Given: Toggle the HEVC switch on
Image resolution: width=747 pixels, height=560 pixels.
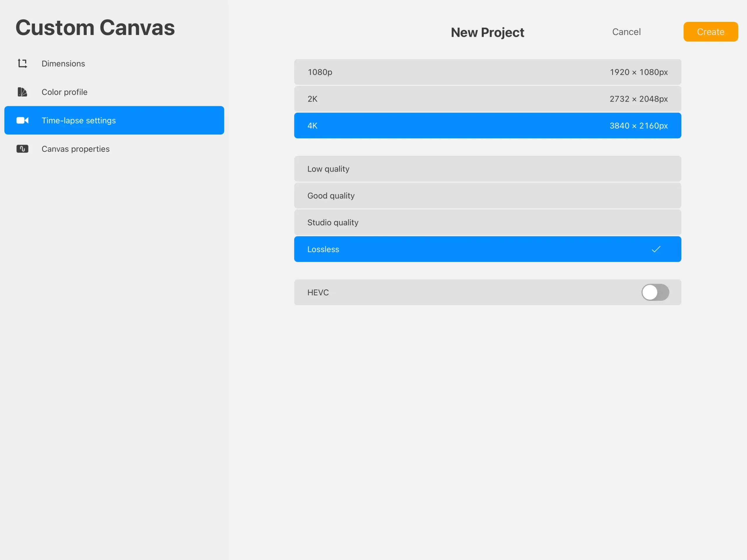Looking at the screenshot, I should [655, 292].
